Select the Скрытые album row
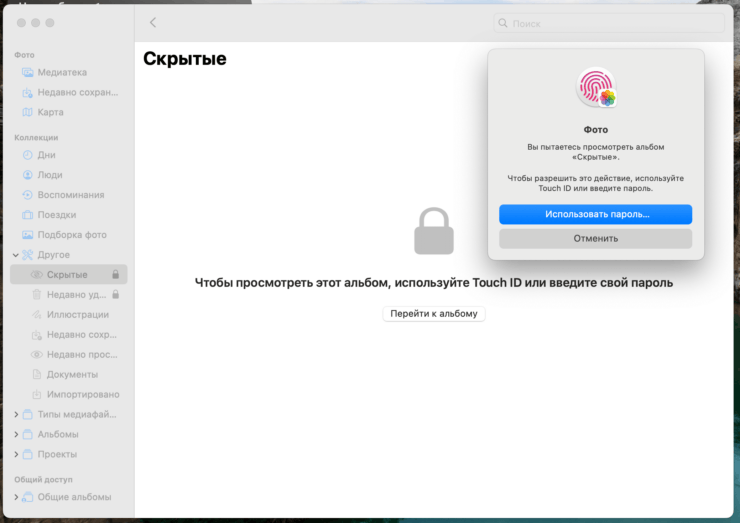This screenshot has width=740, height=523. tap(69, 275)
